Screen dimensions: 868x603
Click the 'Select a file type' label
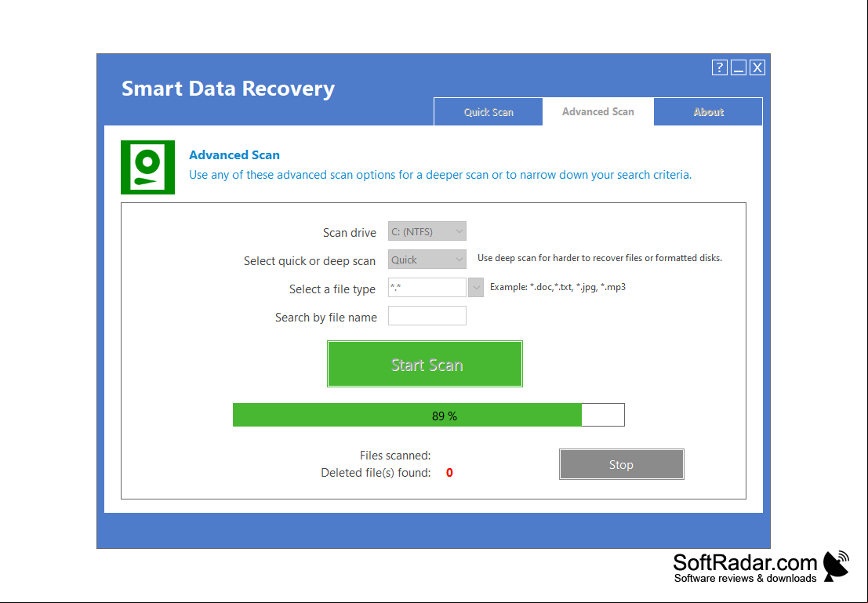point(332,289)
